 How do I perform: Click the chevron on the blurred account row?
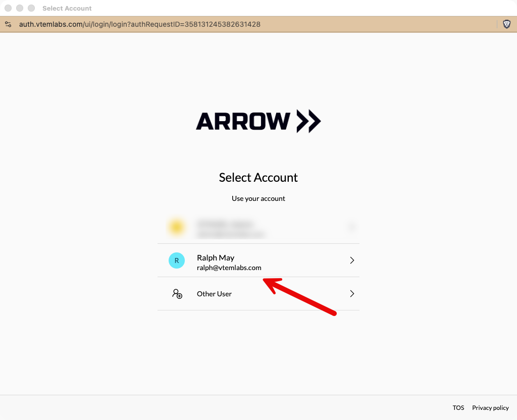(352, 227)
